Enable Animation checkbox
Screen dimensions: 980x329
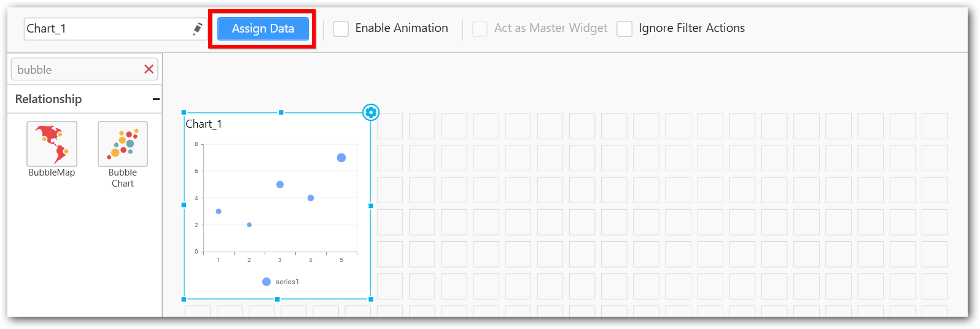(341, 29)
